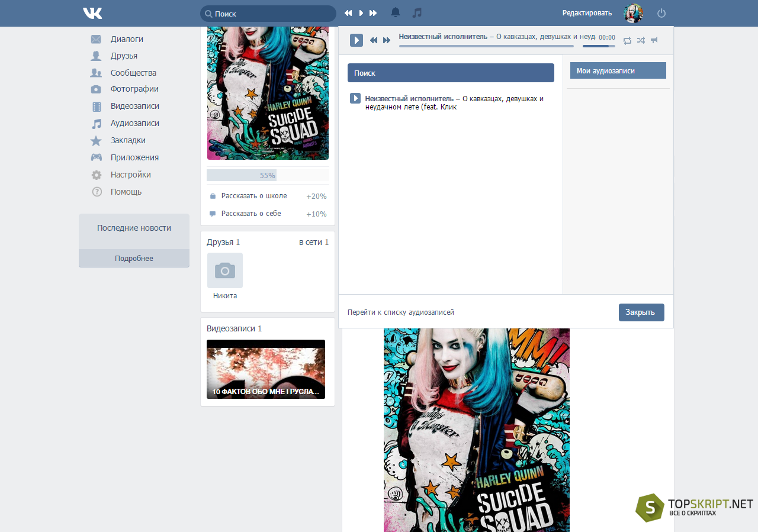
Task: Open the в сети 1 link
Action: click(x=314, y=242)
